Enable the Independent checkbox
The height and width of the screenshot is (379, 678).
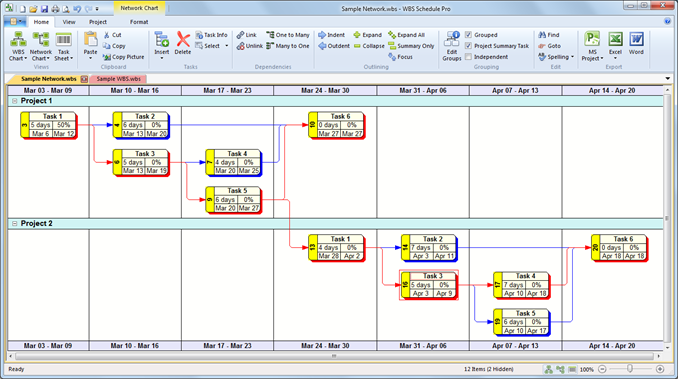(x=468, y=57)
